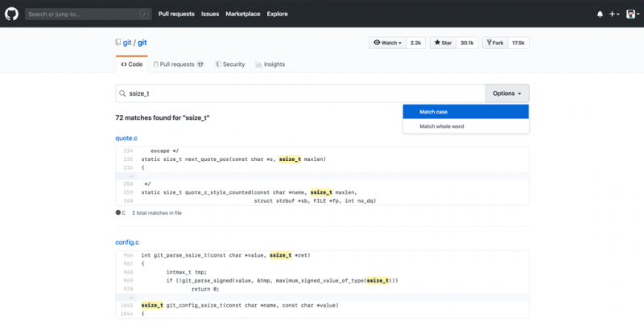Open the git owner link
Image resolution: width=644 pixels, height=322 pixels.
pyautogui.click(x=127, y=43)
